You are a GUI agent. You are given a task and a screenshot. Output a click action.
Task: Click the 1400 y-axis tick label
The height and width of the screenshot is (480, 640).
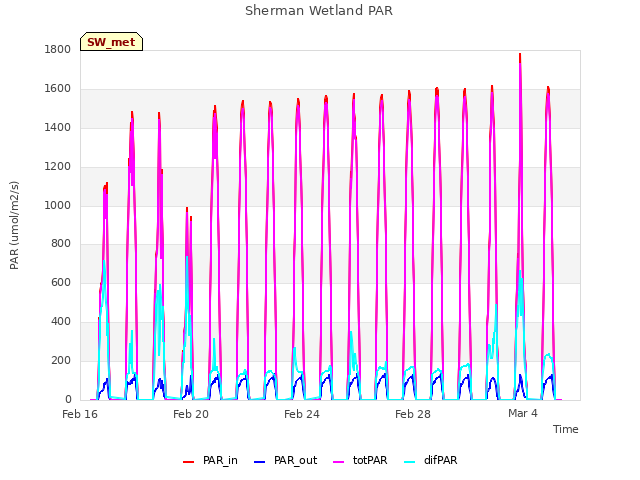coord(58,127)
